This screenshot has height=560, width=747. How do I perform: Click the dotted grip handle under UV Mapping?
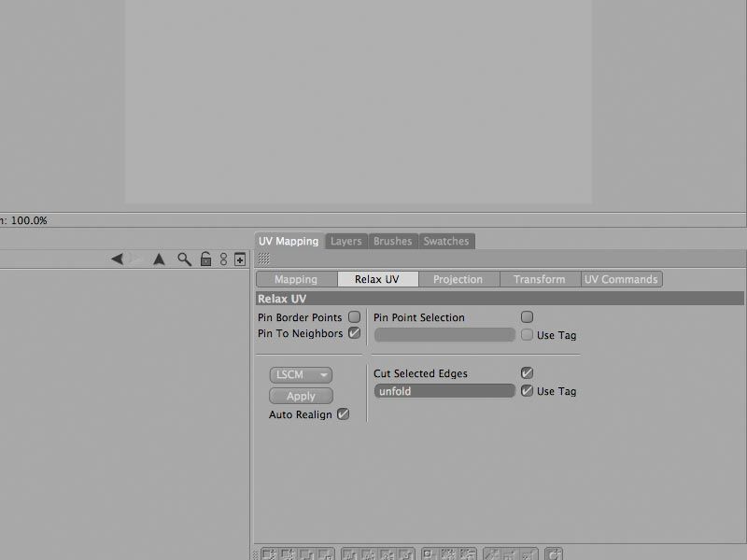tap(263, 259)
